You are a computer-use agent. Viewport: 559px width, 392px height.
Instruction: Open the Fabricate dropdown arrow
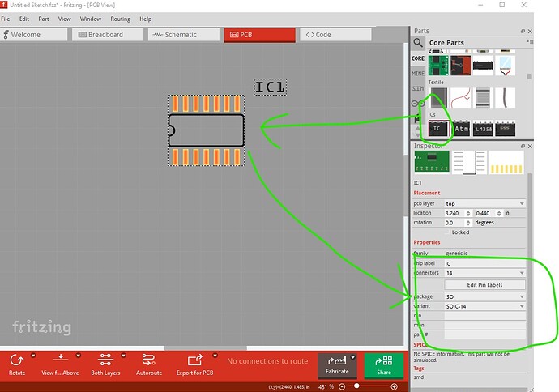tap(353, 357)
